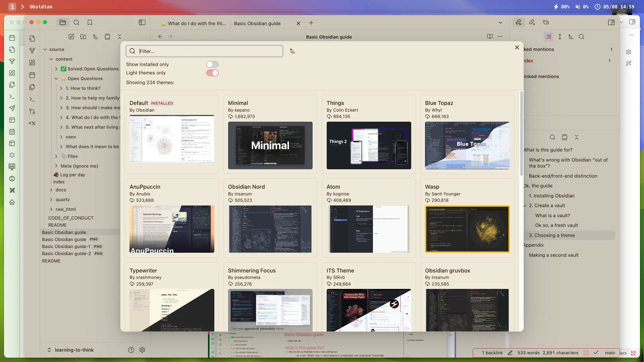Open the bookmarks panel icon
644x362 pixels.
tap(90, 22)
